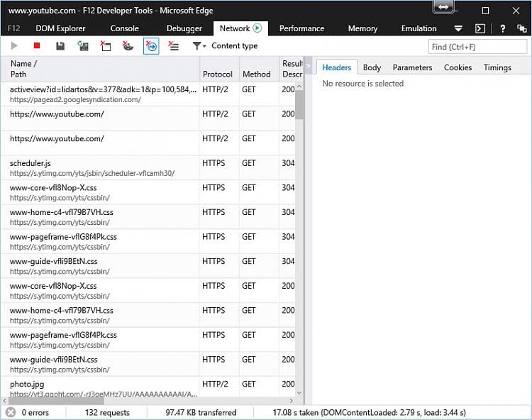
Task: Maximize the F12 Developer Tools window
Action: pos(485,11)
